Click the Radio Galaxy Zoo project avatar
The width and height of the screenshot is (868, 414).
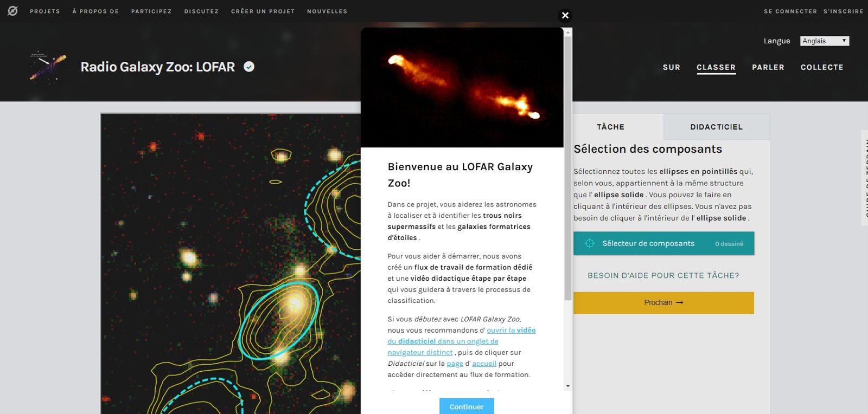48,67
